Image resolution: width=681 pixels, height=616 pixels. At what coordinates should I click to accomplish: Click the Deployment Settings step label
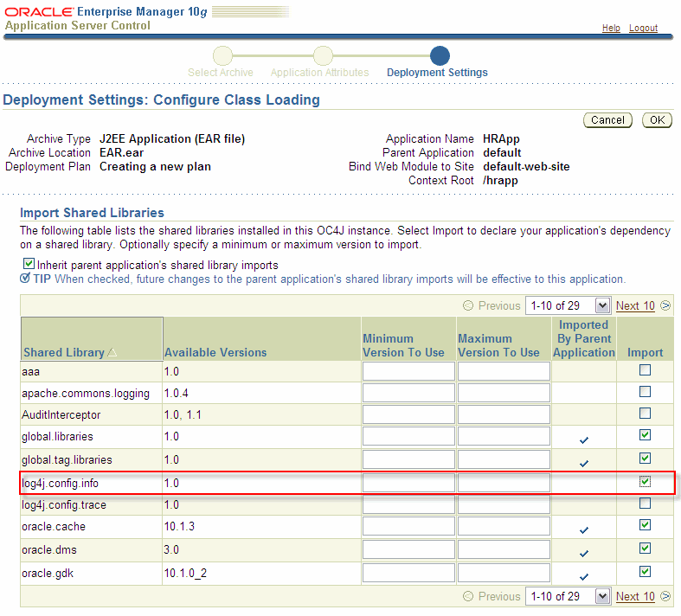pyautogui.click(x=437, y=73)
